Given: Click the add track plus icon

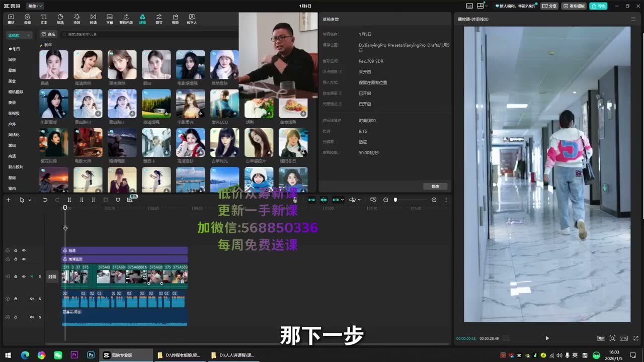Looking at the screenshot, I should tap(8, 200).
